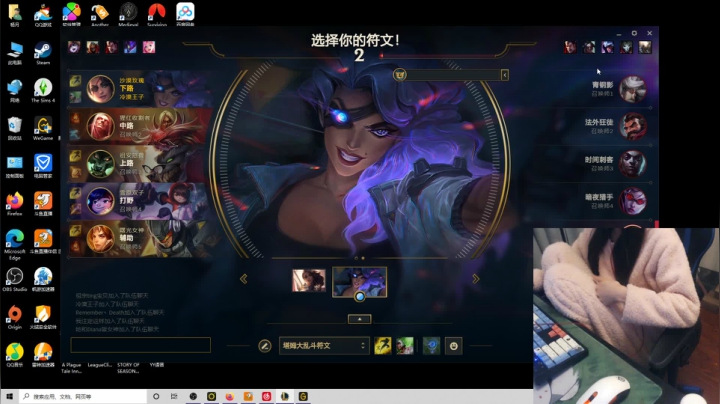This screenshot has height=404, width=720.
Task: Open WeGame desktop shortcut
Action: tap(43, 128)
